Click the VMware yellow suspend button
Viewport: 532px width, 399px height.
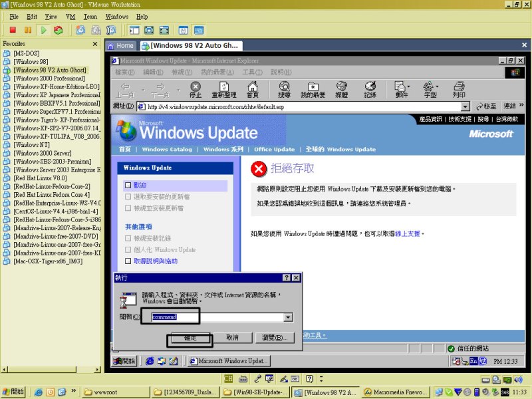[28, 30]
